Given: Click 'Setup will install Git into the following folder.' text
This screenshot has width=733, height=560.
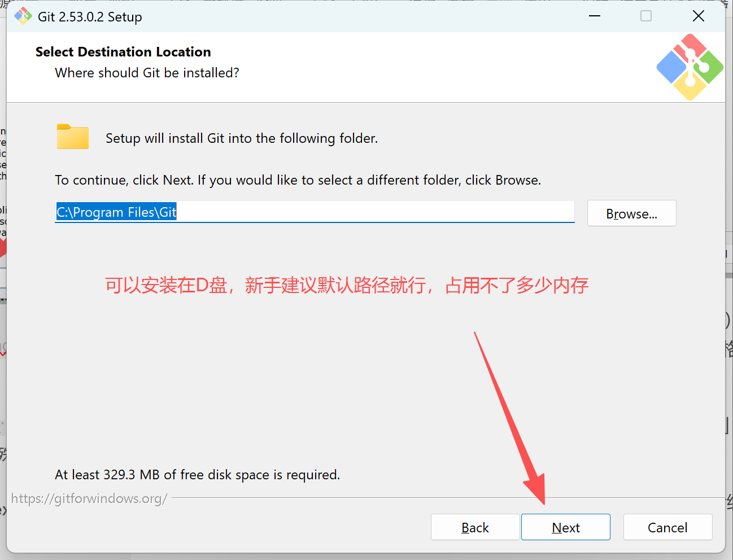Looking at the screenshot, I should tap(242, 138).
